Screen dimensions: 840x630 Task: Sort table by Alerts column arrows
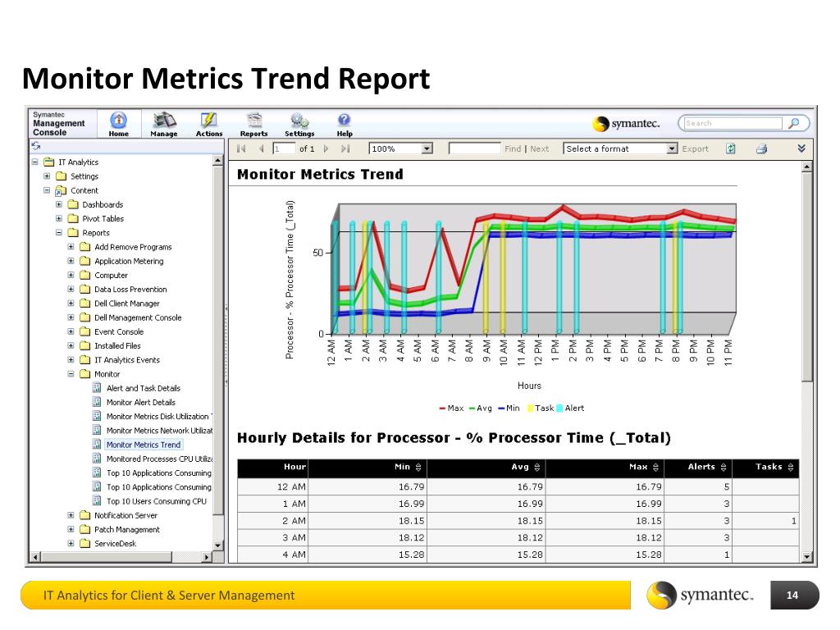(x=724, y=468)
